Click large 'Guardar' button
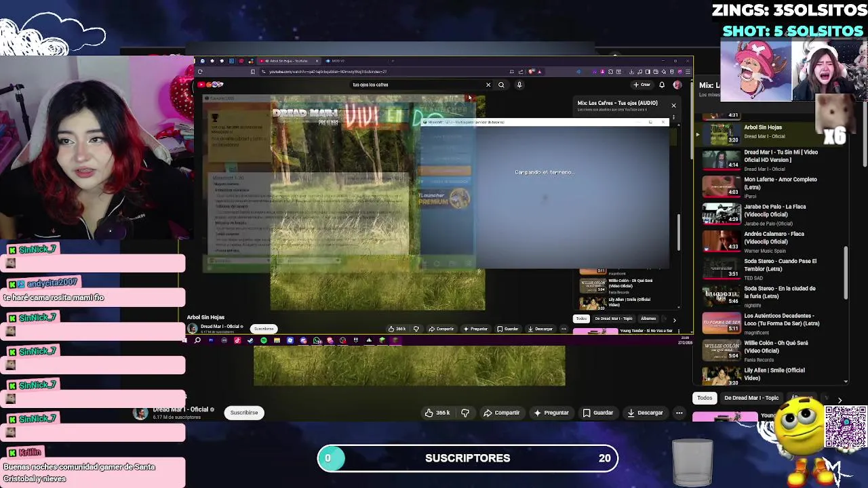Viewport: 868px width, 488px height. (x=598, y=413)
